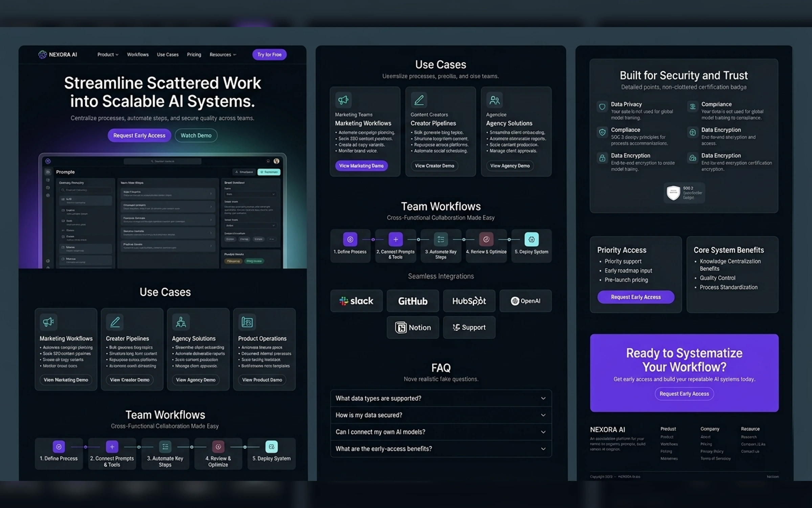Click the Connect Prompts & Tools plus icon above Seamless Integrations

(396, 239)
